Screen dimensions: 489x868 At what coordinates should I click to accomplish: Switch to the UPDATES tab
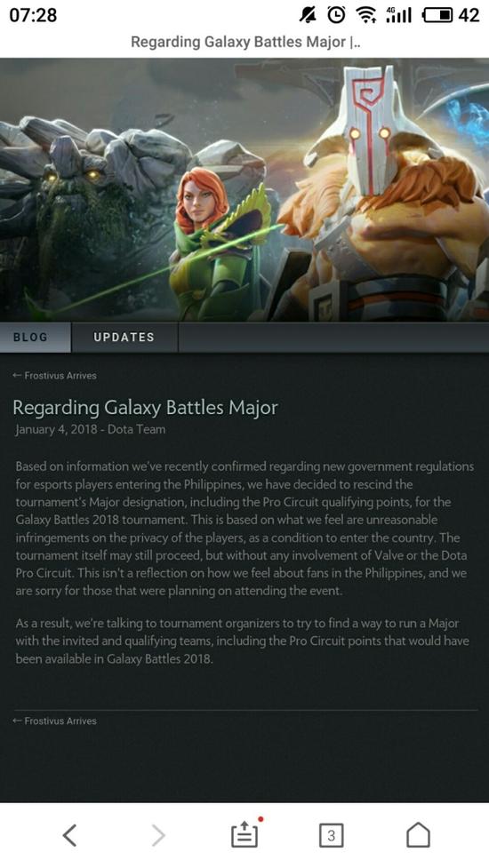[x=124, y=337]
